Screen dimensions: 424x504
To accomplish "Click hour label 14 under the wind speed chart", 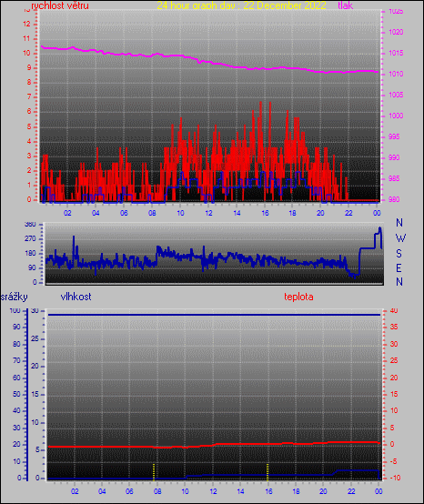I will [237, 213].
